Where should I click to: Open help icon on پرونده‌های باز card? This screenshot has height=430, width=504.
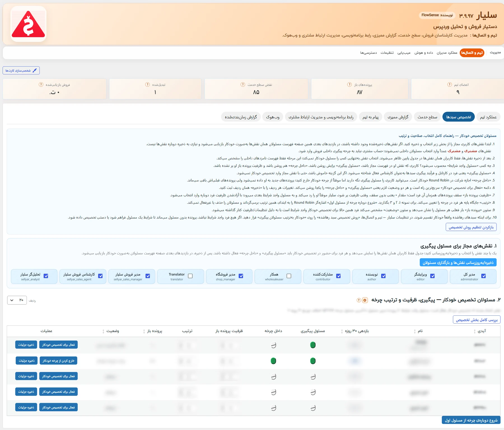[x=349, y=85]
